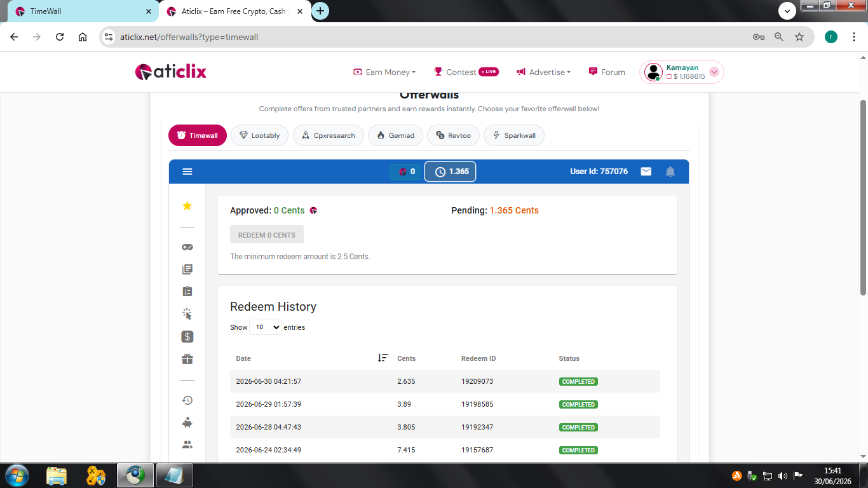Open the clipboard surveys sidebar icon
The image size is (868, 488).
187,291
